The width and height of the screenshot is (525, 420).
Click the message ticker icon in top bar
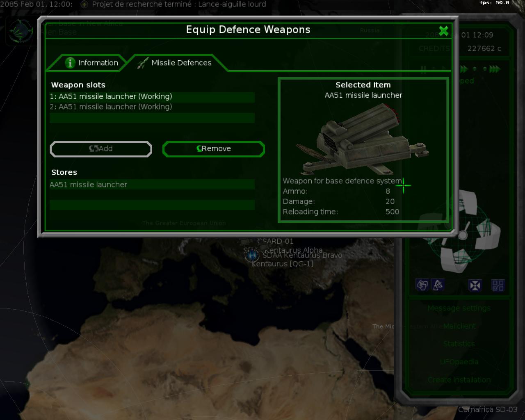click(84, 5)
